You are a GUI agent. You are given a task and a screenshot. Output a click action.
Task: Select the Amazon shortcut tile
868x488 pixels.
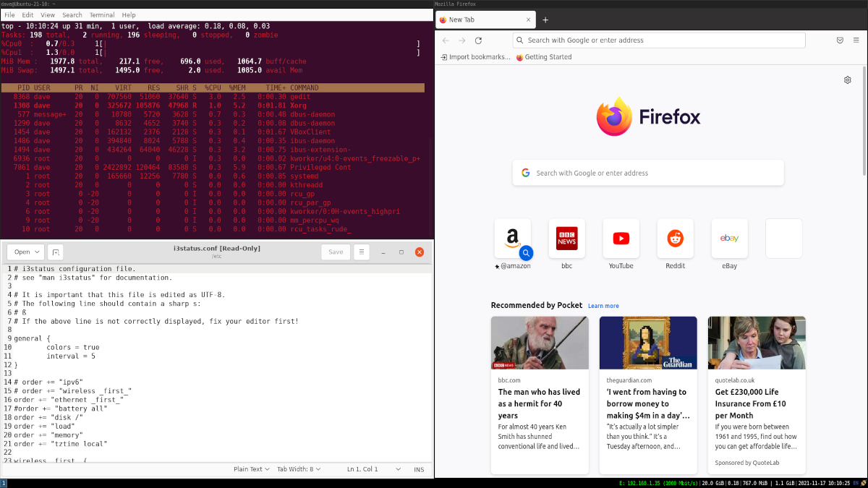[x=513, y=239]
